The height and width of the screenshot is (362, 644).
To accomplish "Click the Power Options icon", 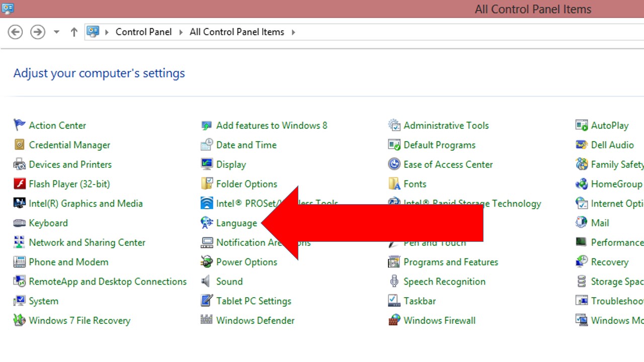I will coord(207,262).
